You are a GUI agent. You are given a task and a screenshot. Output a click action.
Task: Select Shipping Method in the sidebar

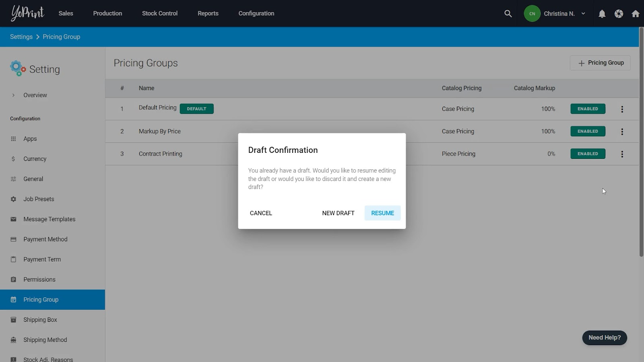click(x=52, y=340)
